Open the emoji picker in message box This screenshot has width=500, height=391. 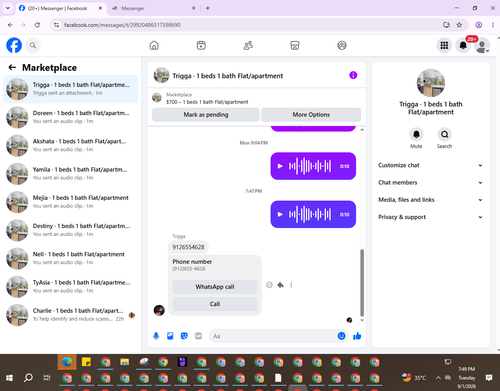pyautogui.click(x=341, y=336)
